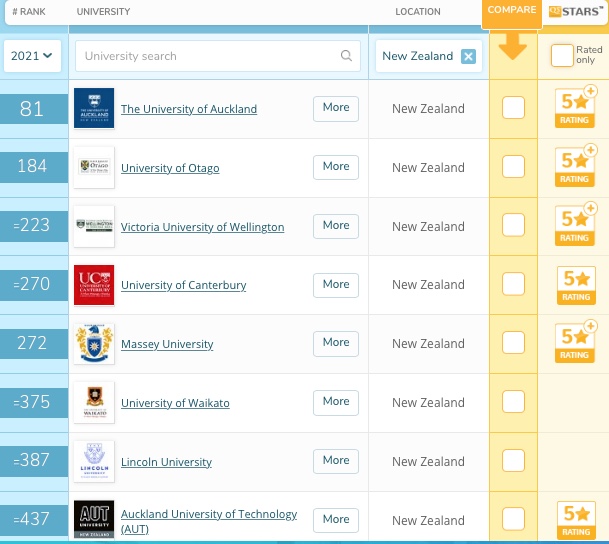This screenshot has height=544, width=609.
Task: Tick compare checkbox for University of Auckland
Action: pyautogui.click(x=513, y=108)
